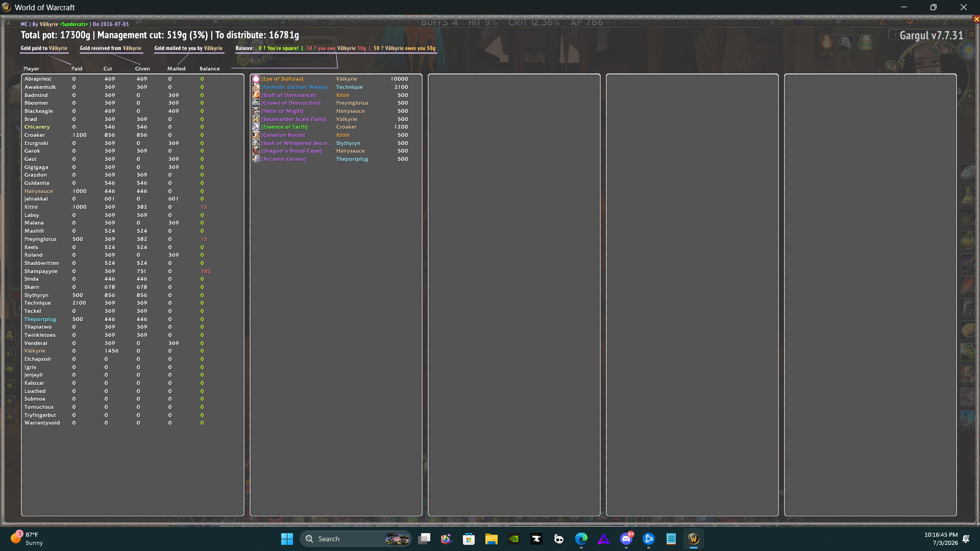Open the Windows Start menu
The width and height of the screenshot is (980, 551).
[287, 539]
